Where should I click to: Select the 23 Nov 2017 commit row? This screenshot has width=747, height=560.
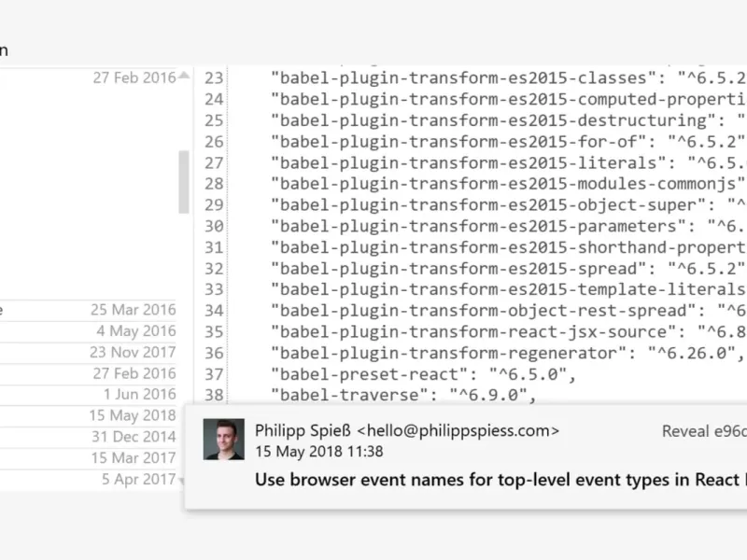coord(88,353)
